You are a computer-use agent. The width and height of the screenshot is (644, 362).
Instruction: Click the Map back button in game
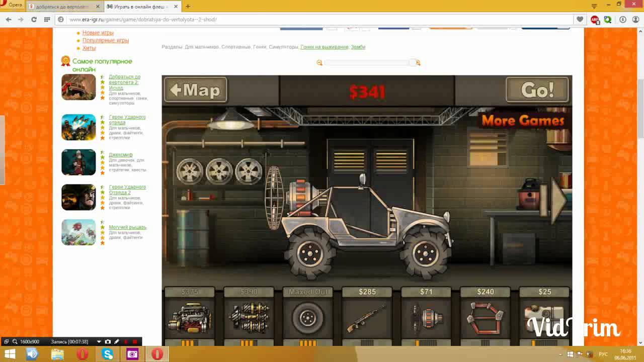[x=196, y=90]
